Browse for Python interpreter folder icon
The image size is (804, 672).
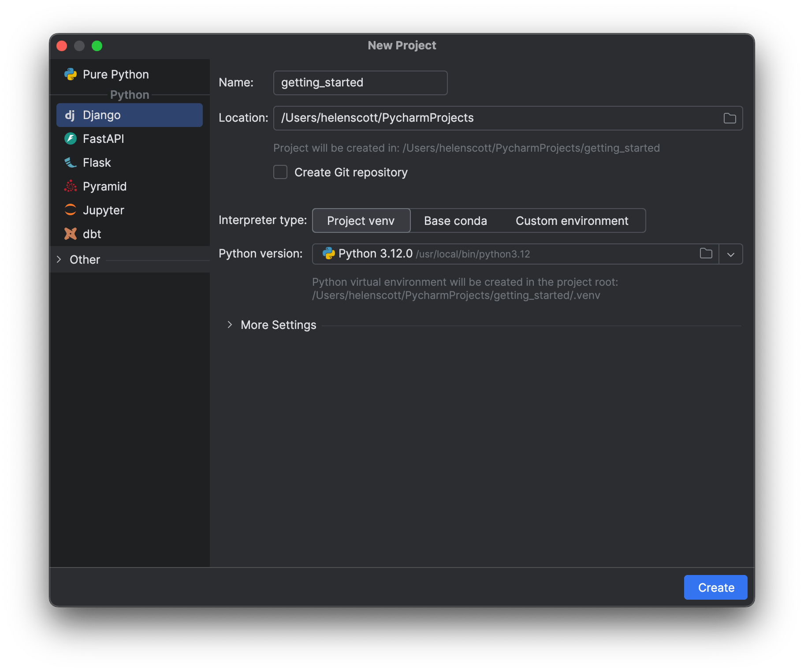(x=706, y=254)
